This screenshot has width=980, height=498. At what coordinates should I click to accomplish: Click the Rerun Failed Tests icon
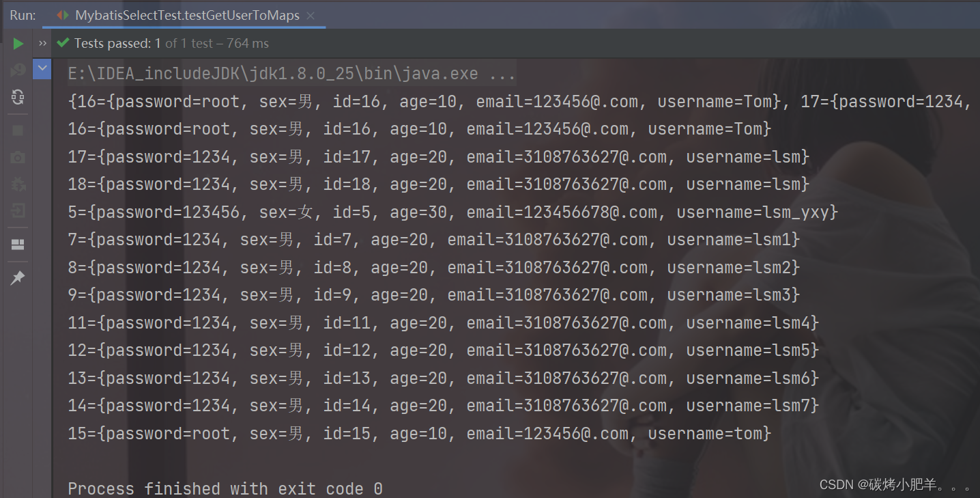(x=18, y=70)
